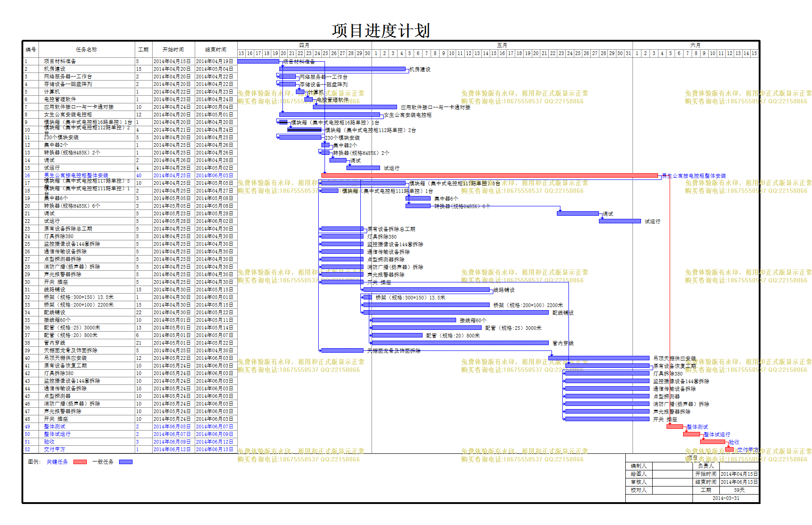Select 集中器2个 in the task name column
Screen dimensions: 812x525
(56, 145)
